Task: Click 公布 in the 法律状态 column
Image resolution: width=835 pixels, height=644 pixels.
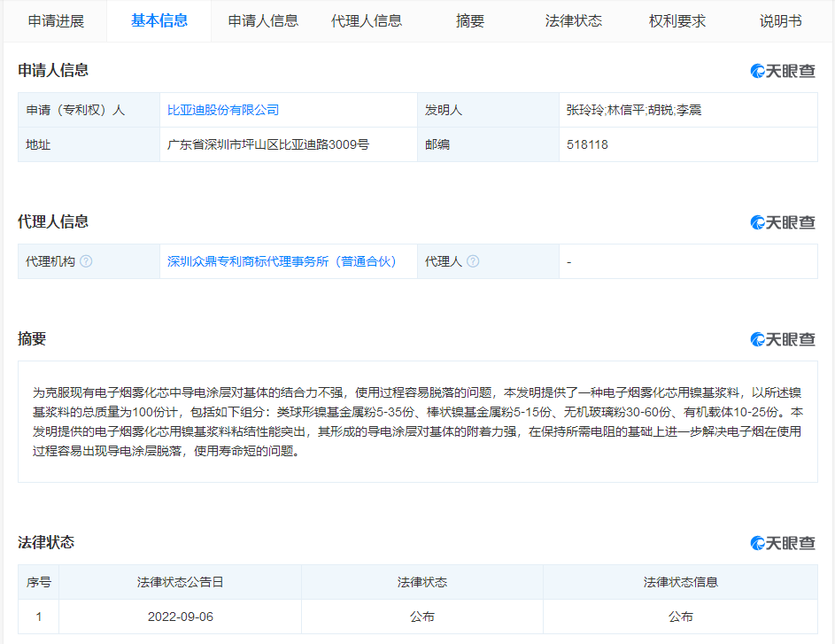Action: pos(422,617)
